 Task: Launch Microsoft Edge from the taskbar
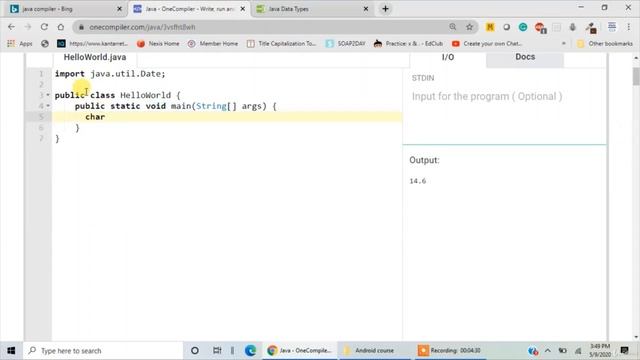coord(250,351)
